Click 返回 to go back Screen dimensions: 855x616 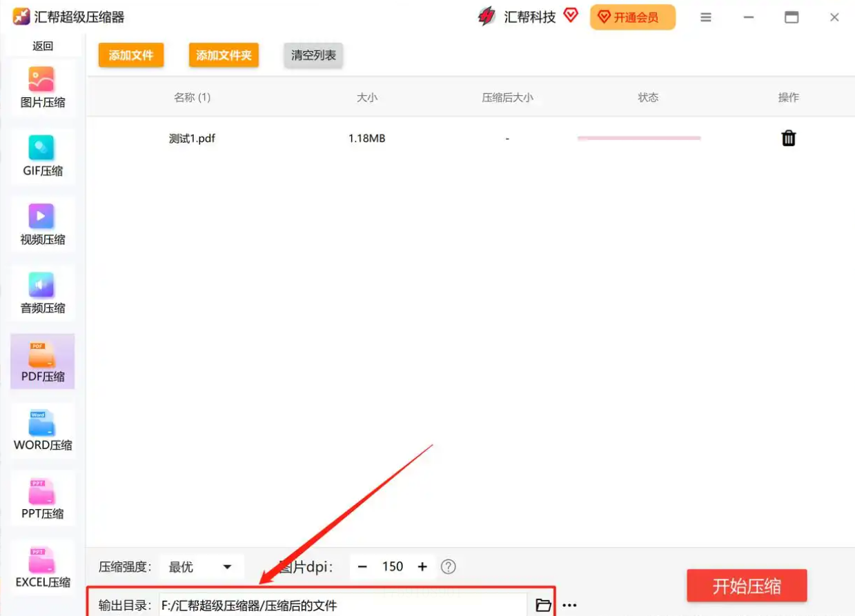(43, 46)
